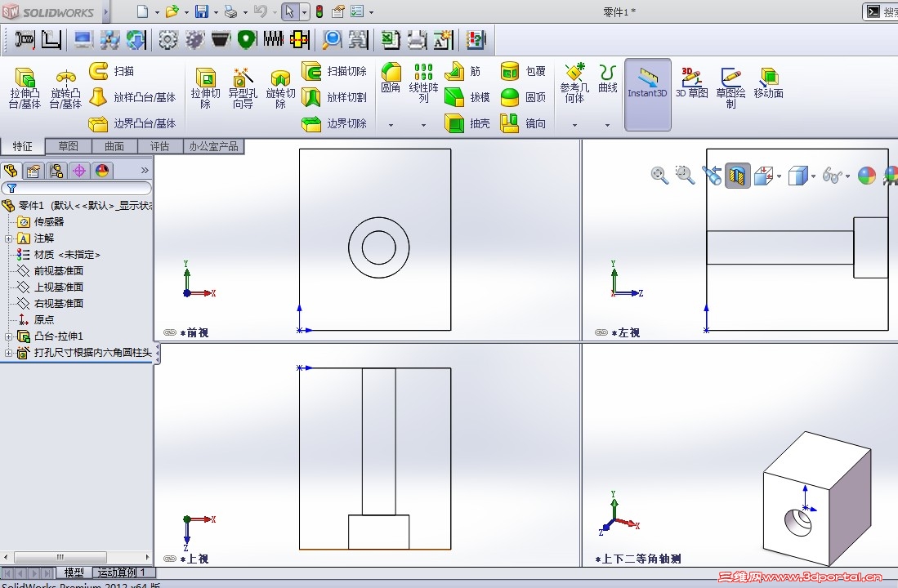Toggle Instant3D mode
Screen dimensions: 898x588
click(x=647, y=95)
